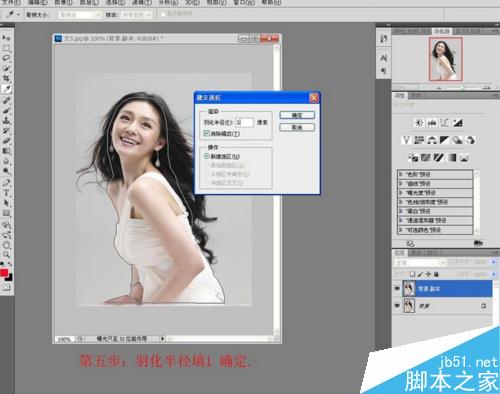Expand the "通道混和器"预设 presets list

401,220
